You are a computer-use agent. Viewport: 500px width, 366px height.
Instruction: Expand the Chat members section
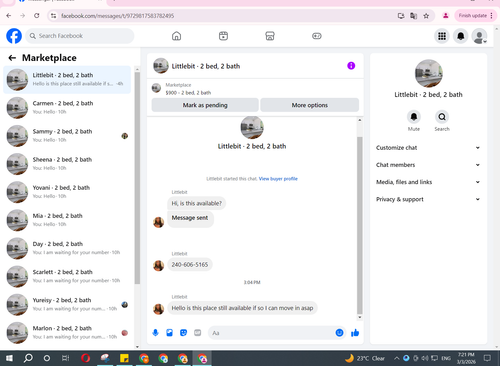[428, 165]
